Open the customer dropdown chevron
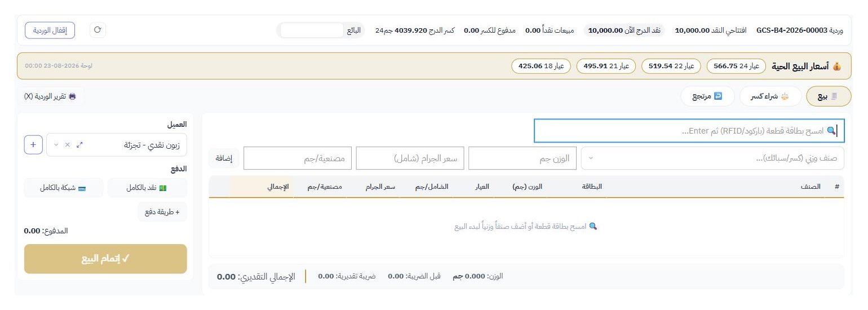This screenshot has width=868, height=310. click(55, 145)
